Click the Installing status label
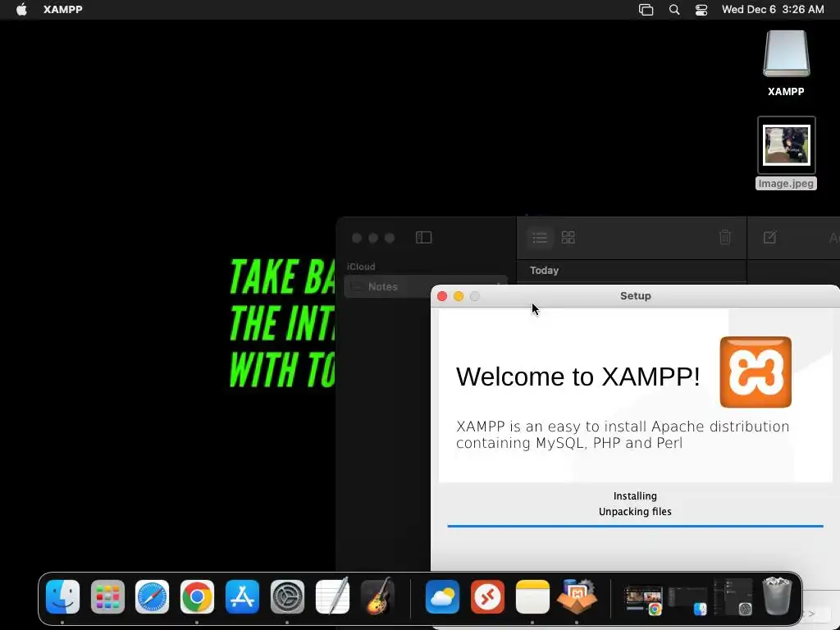This screenshot has width=840, height=630. click(635, 496)
